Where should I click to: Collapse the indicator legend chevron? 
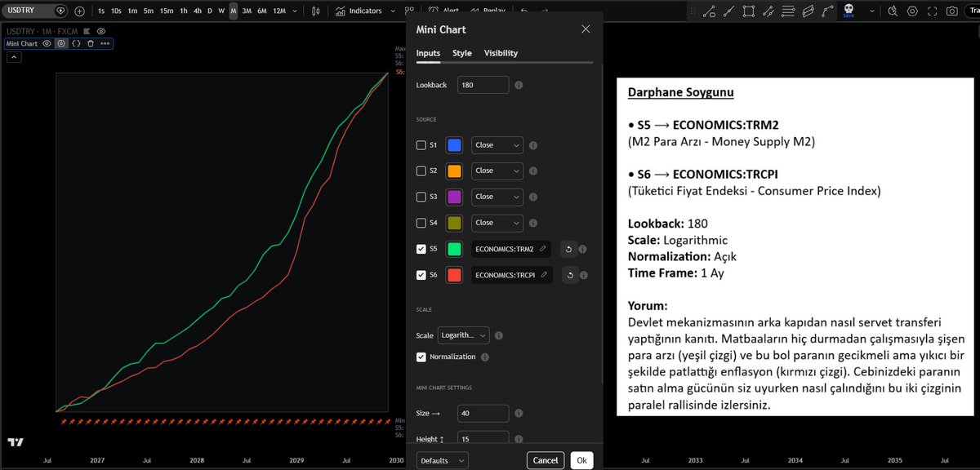(x=14, y=57)
